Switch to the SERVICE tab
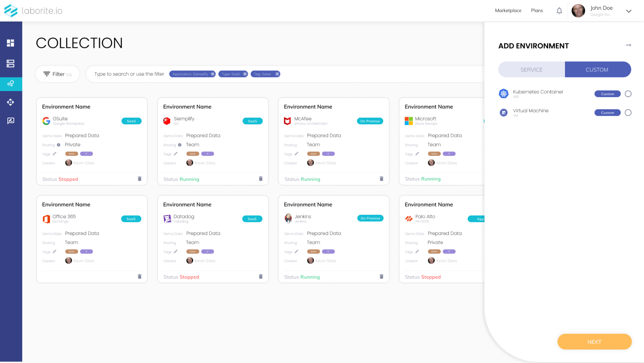 pos(531,69)
